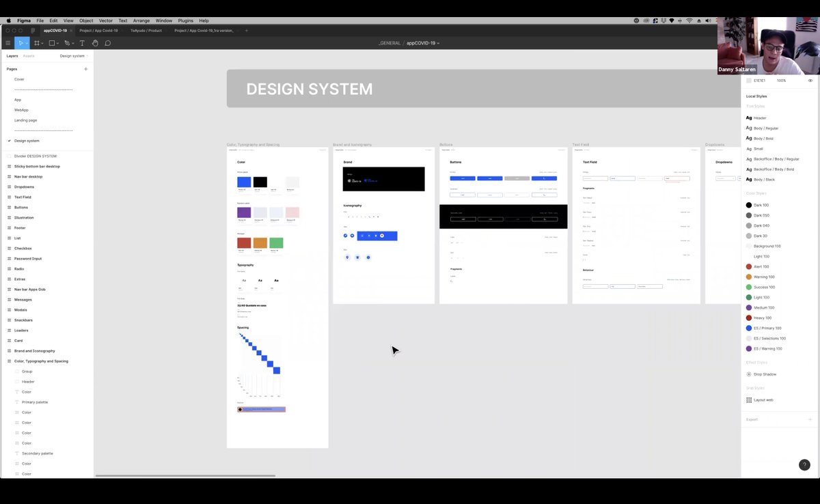Image resolution: width=820 pixels, height=504 pixels.
Task: Select the Pen tool
Action: tap(67, 43)
